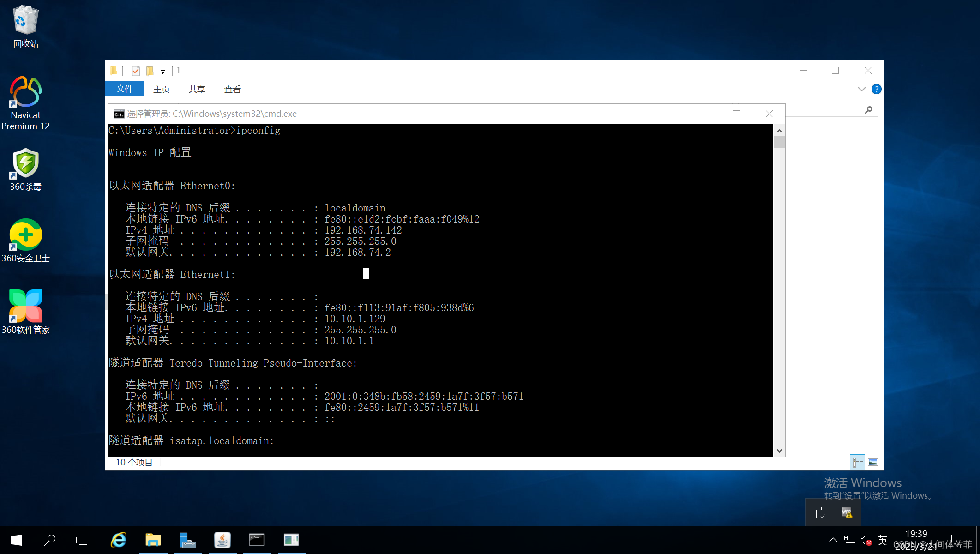Image resolution: width=980 pixels, height=554 pixels.
Task: Open the 360软件管家 desktop icon
Action: point(26,306)
